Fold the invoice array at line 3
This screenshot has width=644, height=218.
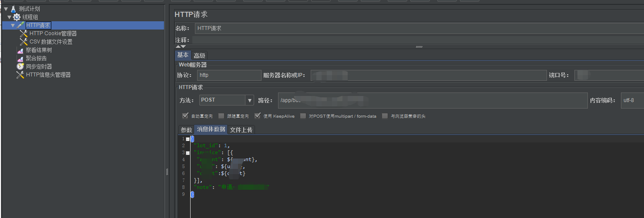(188, 153)
